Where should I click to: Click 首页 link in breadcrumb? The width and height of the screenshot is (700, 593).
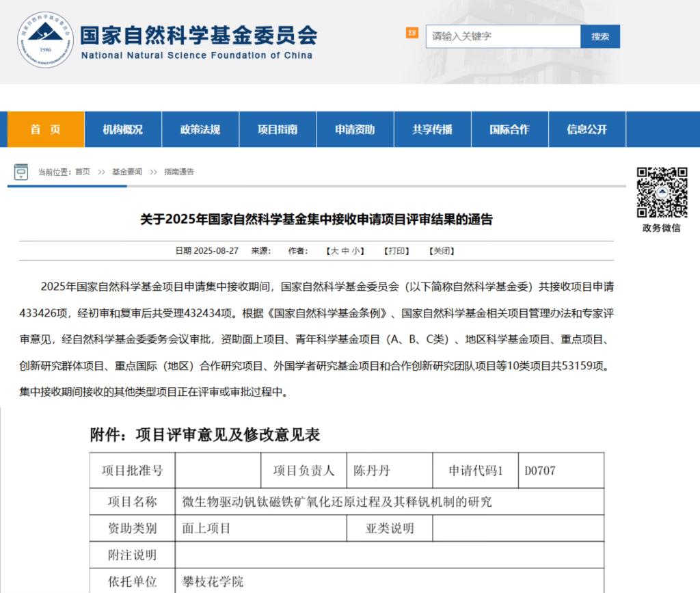(x=83, y=172)
